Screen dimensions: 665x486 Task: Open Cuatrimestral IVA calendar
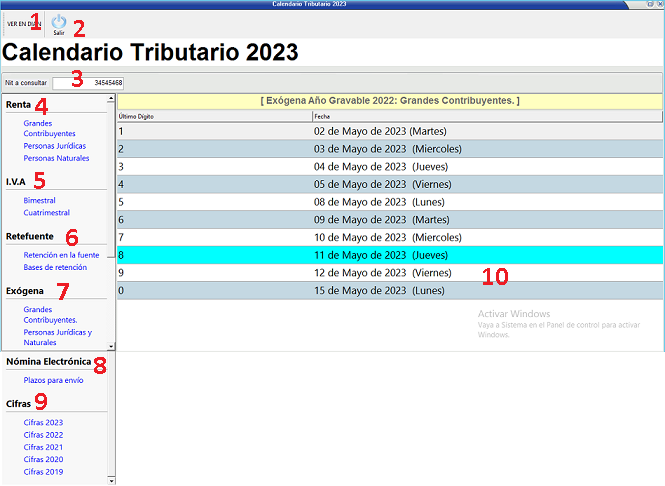46,212
